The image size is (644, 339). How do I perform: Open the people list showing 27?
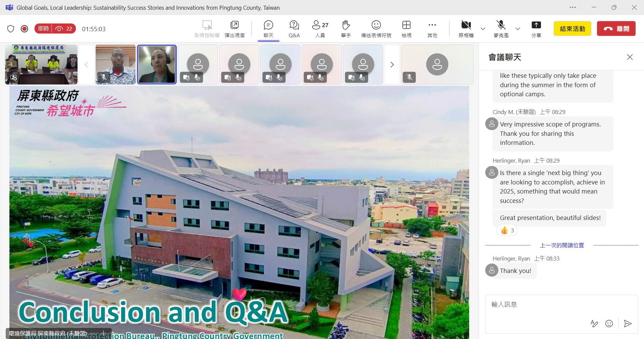(x=320, y=29)
